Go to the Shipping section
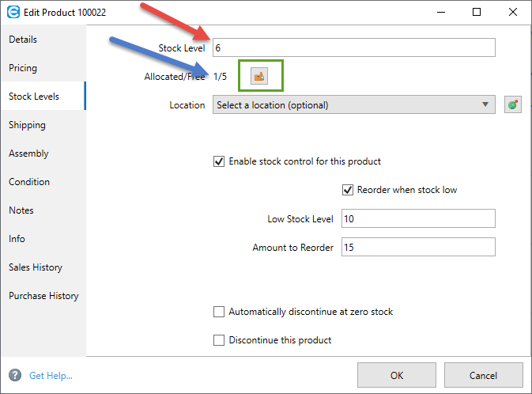Screen dimensions: 532x394 (27, 125)
